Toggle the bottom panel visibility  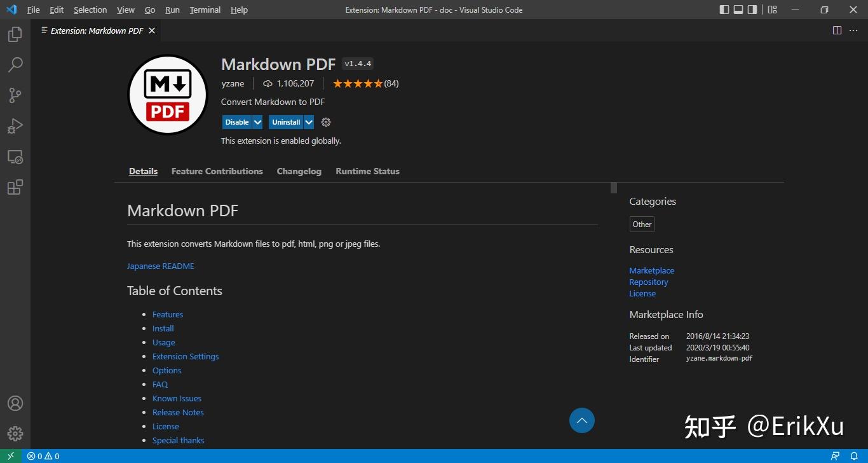coord(738,10)
